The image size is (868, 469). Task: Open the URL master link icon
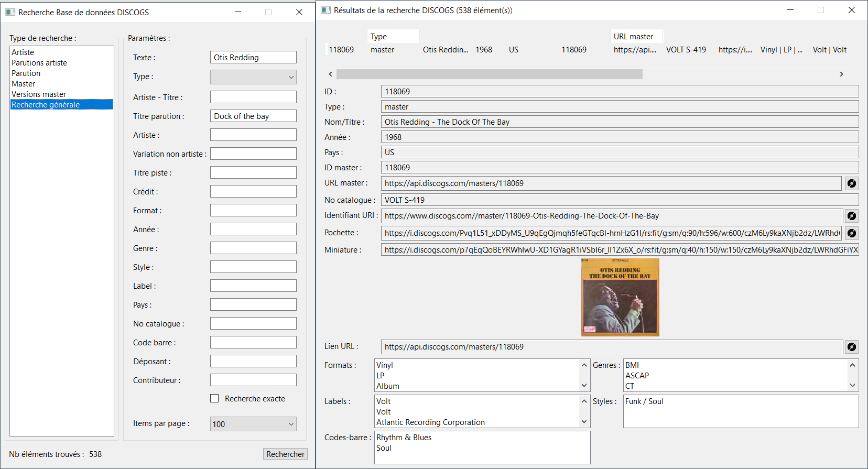coord(852,183)
